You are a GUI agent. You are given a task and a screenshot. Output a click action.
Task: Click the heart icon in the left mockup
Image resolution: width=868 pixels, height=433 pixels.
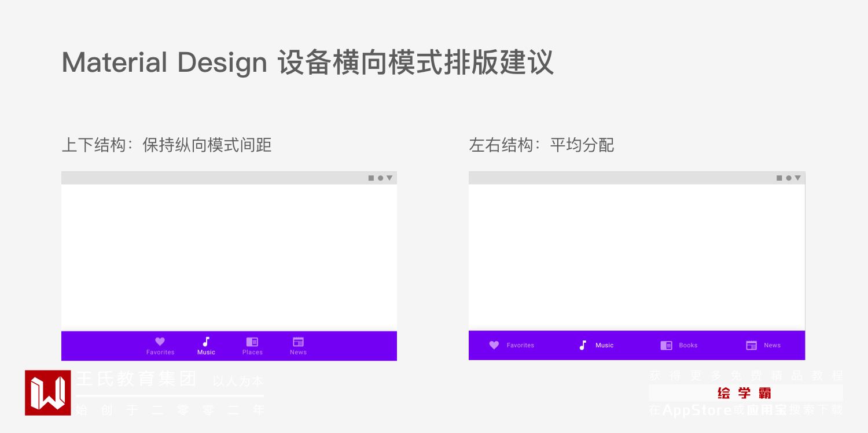click(x=160, y=342)
